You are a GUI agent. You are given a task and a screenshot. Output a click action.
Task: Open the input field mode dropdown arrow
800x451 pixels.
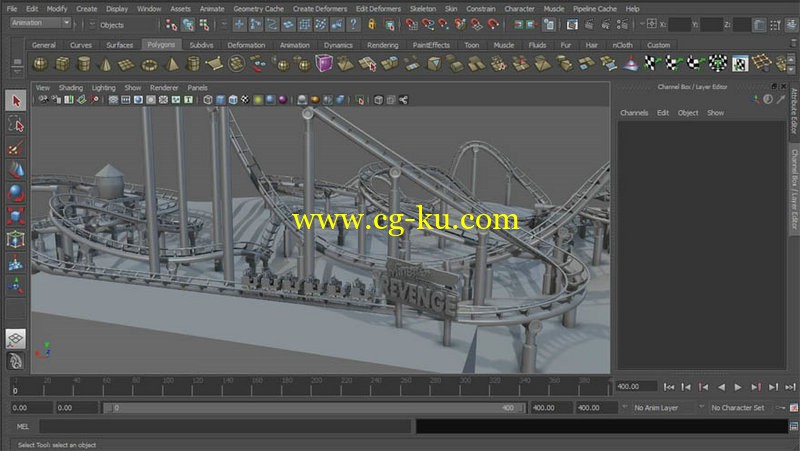click(644, 24)
